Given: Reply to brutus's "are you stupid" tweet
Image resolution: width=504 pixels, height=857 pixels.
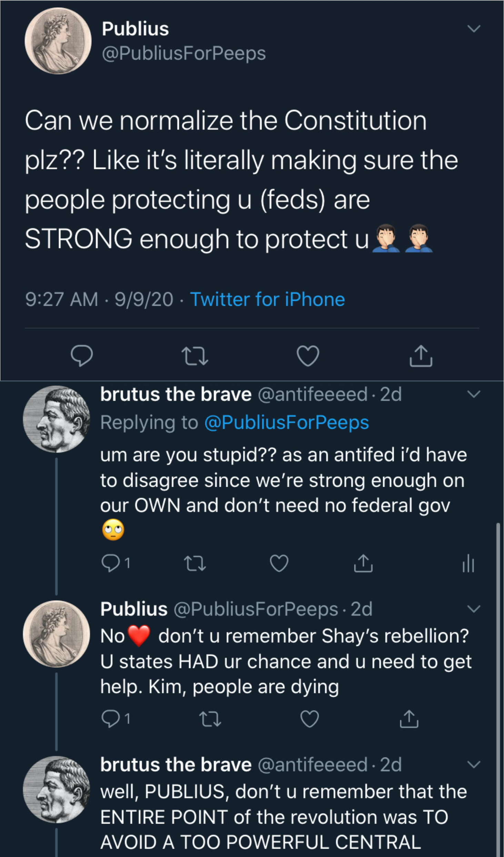Looking at the screenshot, I should pyautogui.click(x=110, y=563).
